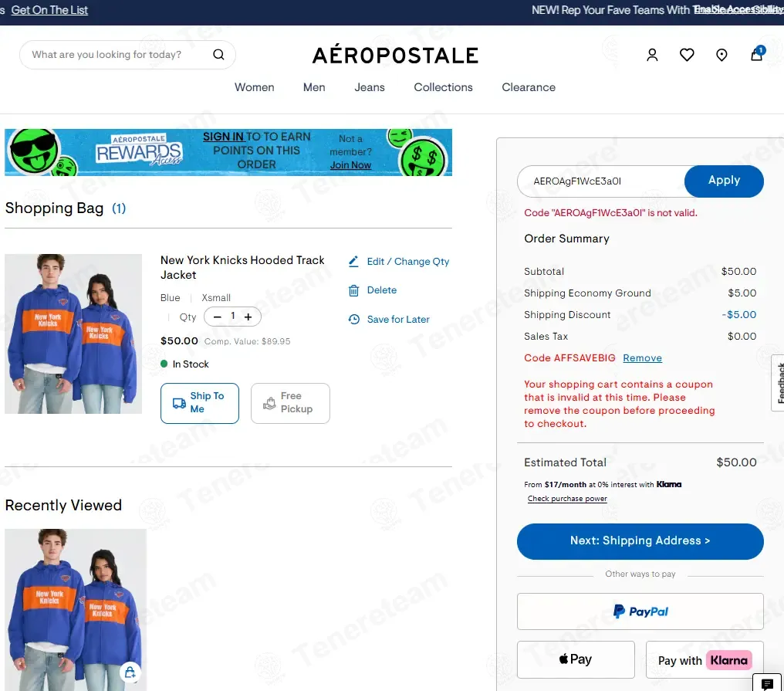This screenshot has height=691, width=784.
Task: Open the store locator pin icon
Action: [721, 55]
